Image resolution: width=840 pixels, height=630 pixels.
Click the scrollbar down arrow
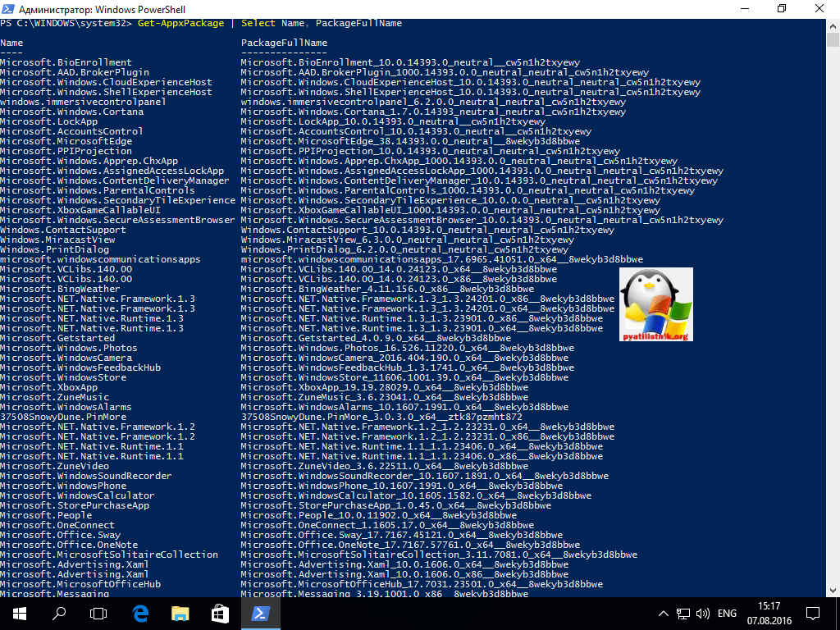[833, 591]
